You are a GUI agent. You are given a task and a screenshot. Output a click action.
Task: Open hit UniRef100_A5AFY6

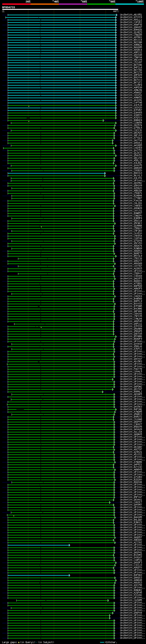[131, 25]
